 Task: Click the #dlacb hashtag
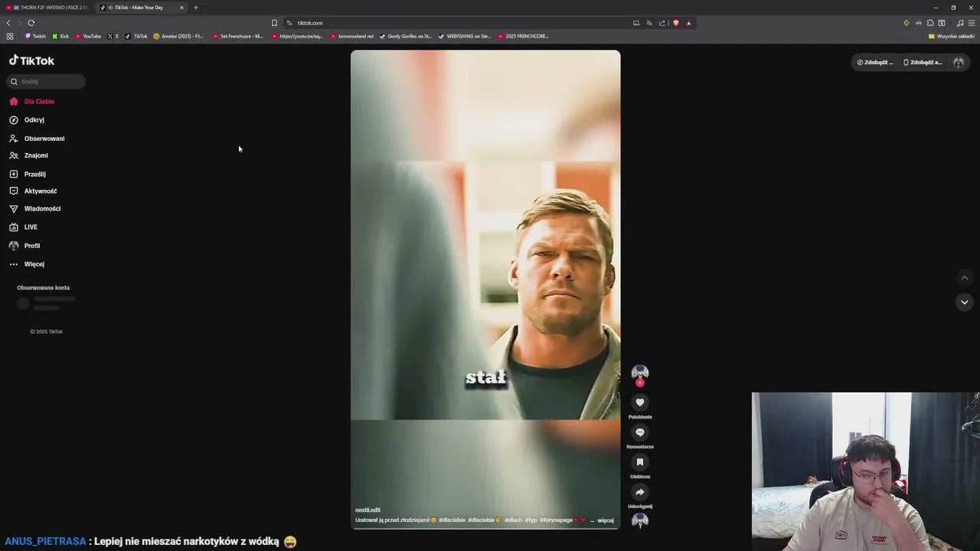click(513, 520)
